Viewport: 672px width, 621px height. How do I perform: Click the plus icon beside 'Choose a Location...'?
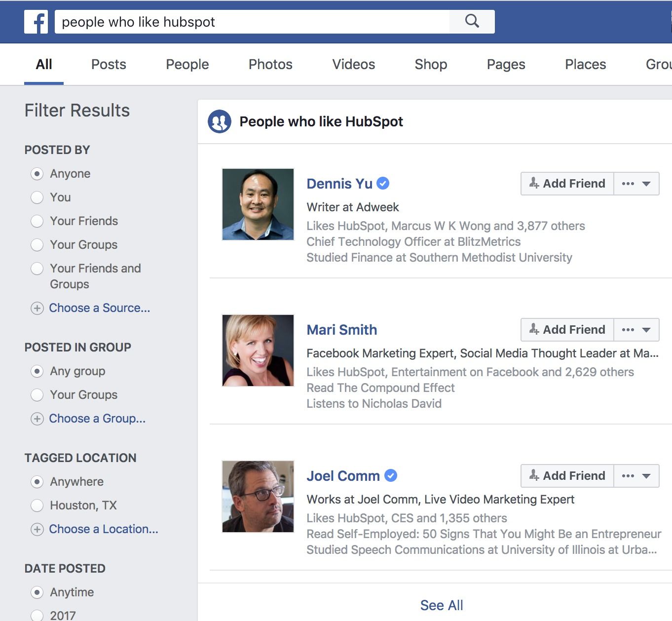click(x=37, y=529)
